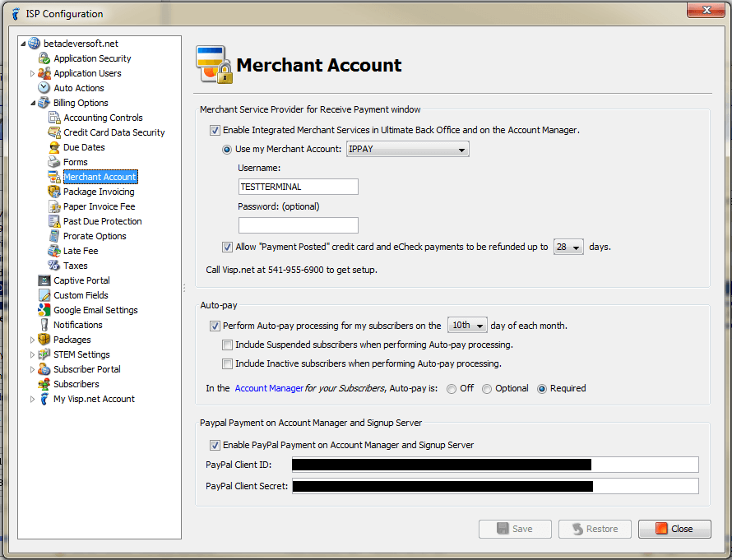Collapse the Billing Options node
Screen dimensions: 732x560
click(33, 103)
